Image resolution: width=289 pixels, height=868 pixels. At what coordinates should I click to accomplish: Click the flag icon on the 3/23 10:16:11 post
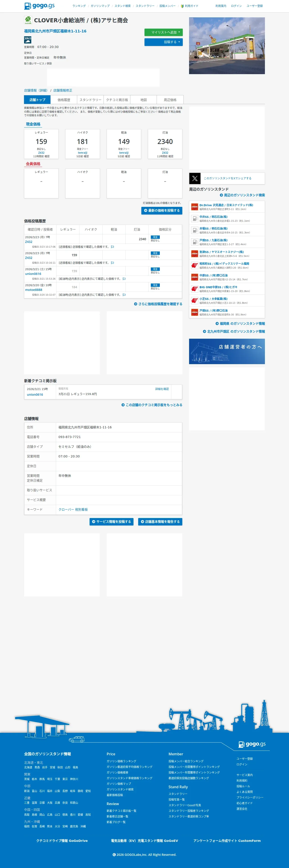tap(112, 263)
